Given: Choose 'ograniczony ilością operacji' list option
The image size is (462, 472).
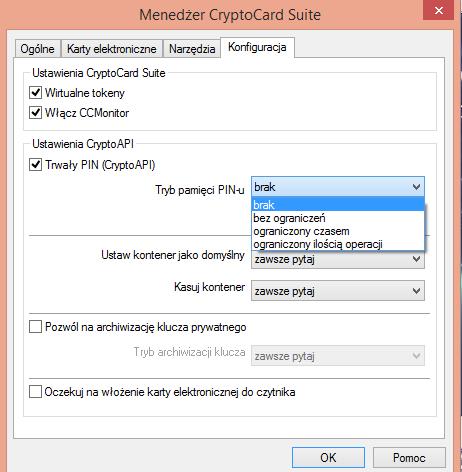Looking at the screenshot, I should click(x=338, y=244).
